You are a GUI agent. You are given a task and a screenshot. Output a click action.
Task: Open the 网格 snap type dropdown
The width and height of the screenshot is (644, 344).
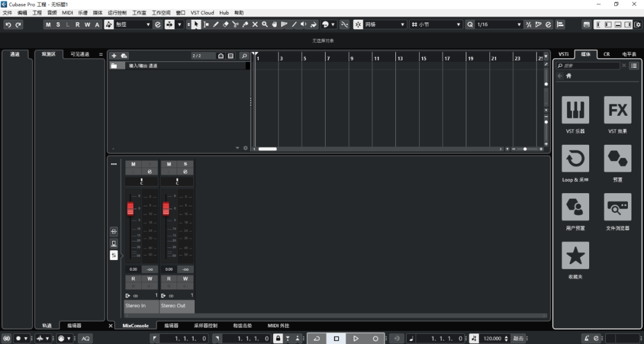pos(385,24)
